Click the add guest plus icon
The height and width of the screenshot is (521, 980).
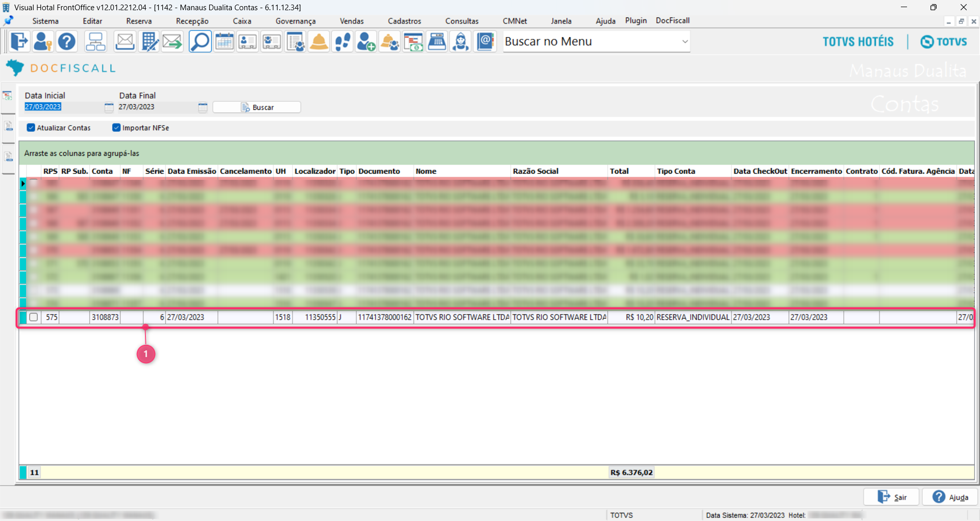tap(366, 41)
